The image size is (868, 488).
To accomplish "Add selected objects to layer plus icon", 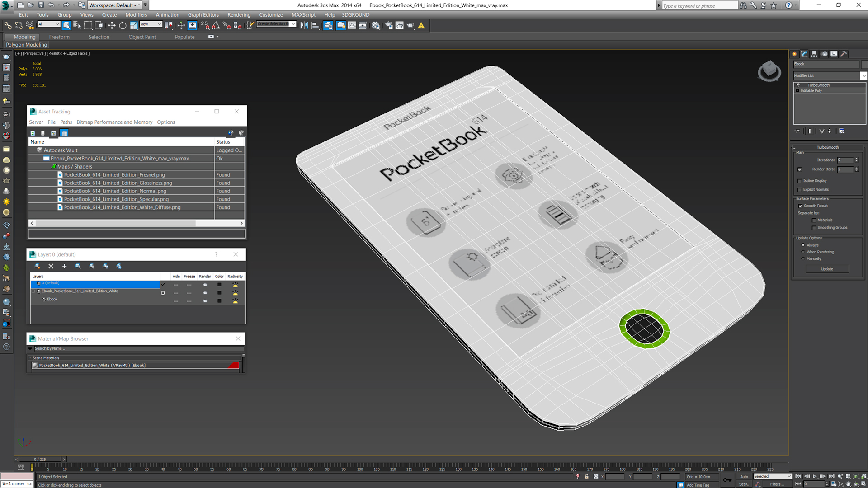I will pyautogui.click(x=64, y=266).
